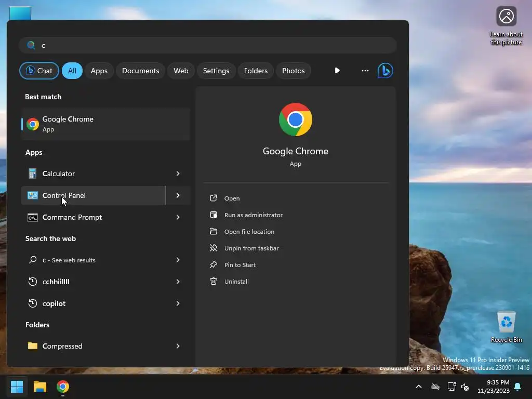
Task: Select the Recycle Bin desktop icon
Action: 506,327
